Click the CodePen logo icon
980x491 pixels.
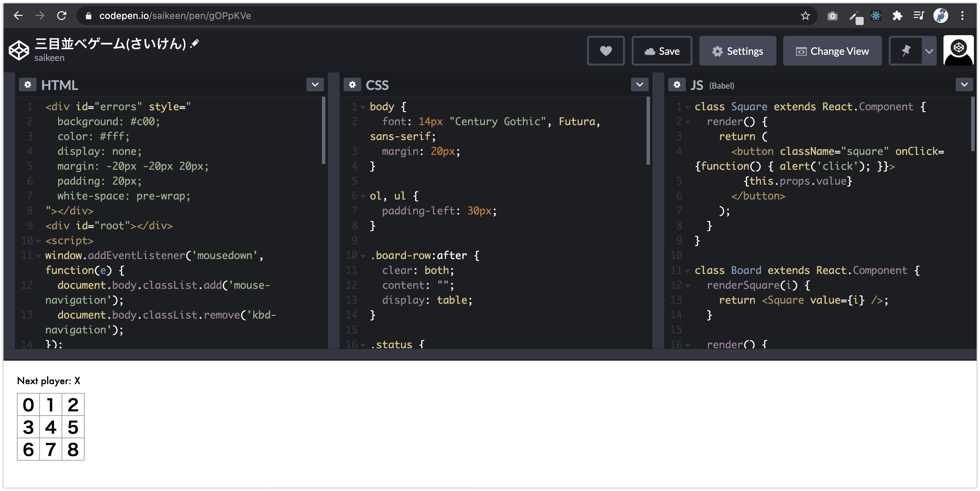click(x=19, y=50)
